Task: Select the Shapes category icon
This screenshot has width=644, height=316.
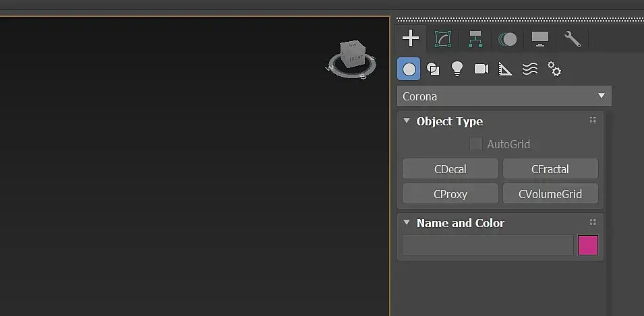Action: [x=433, y=69]
